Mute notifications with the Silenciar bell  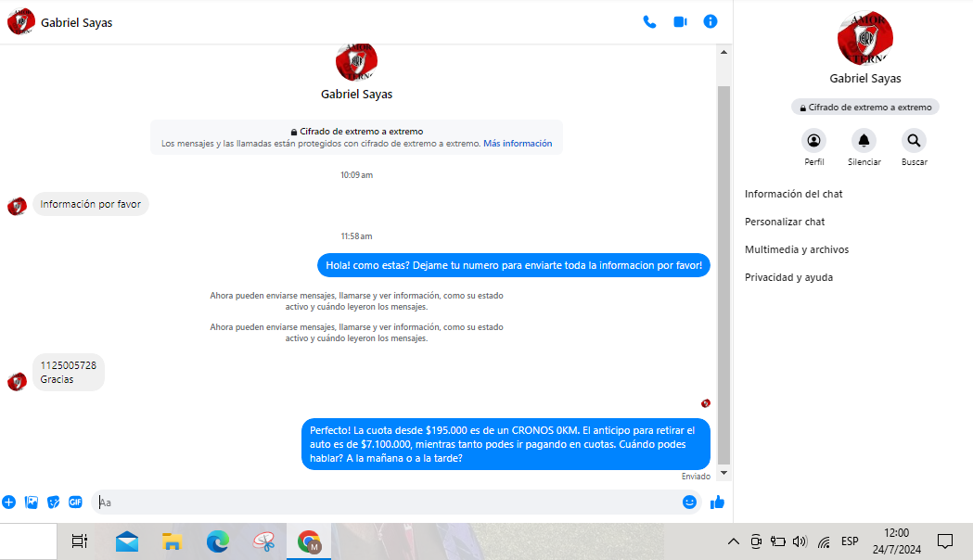[864, 141]
